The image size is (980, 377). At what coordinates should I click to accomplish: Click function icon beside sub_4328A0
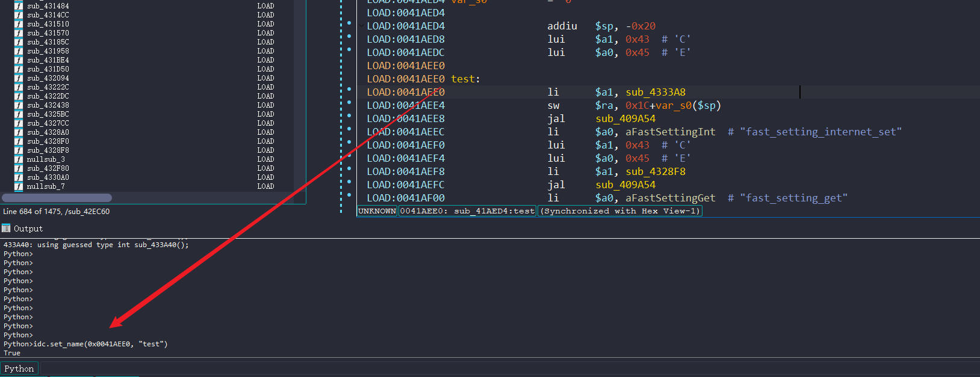[19, 132]
